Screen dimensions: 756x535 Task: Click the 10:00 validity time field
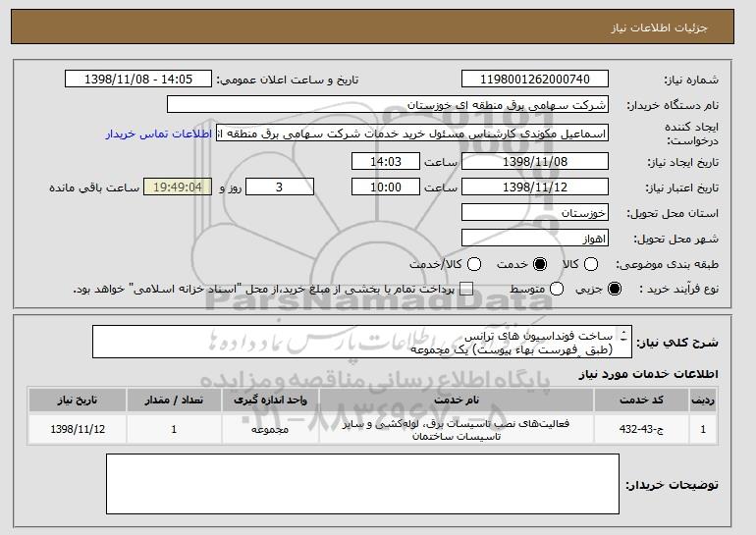(x=387, y=187)
